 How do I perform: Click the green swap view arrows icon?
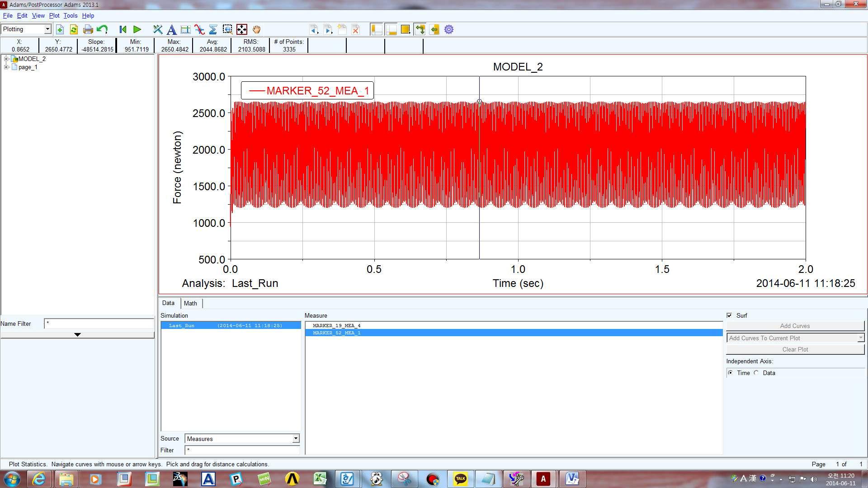[420, 29]
